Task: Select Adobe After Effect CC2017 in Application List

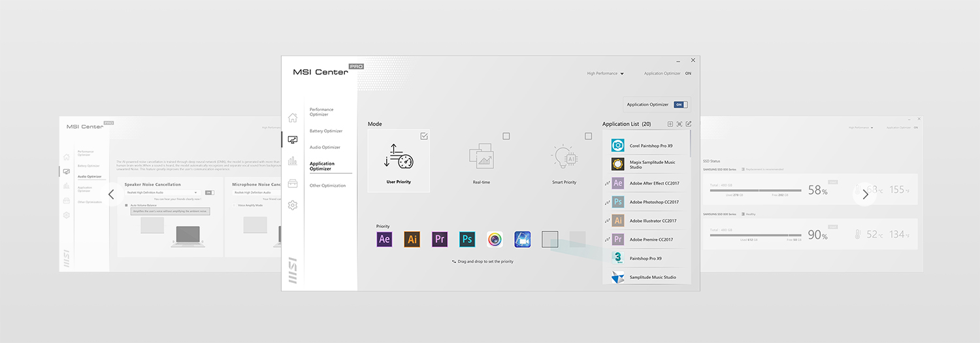Action: (645, 184)
